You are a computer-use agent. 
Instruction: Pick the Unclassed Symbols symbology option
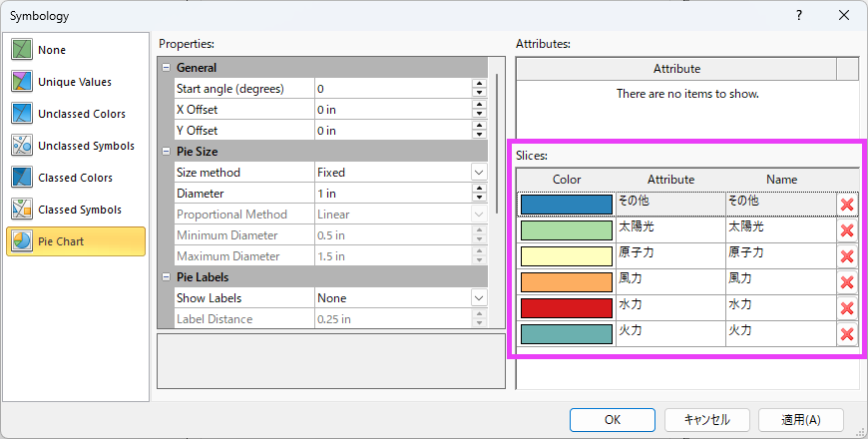point(22,146)
